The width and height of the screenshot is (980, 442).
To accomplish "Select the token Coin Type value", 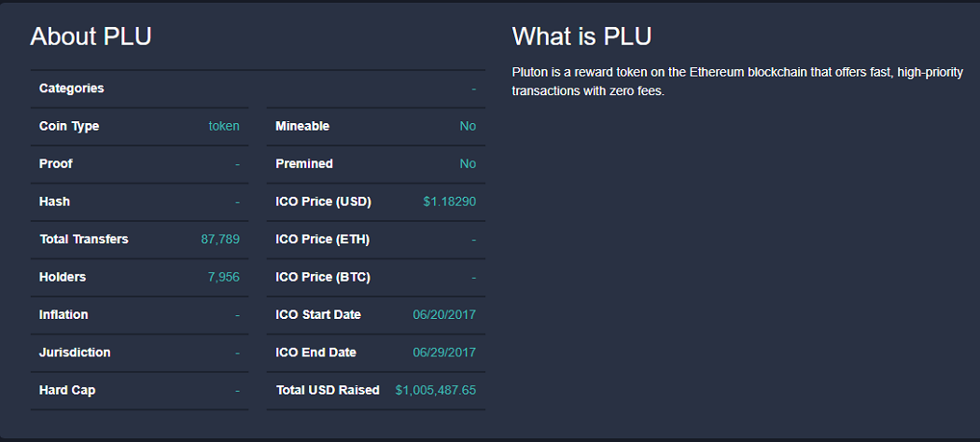I will [x=224, y=126].
